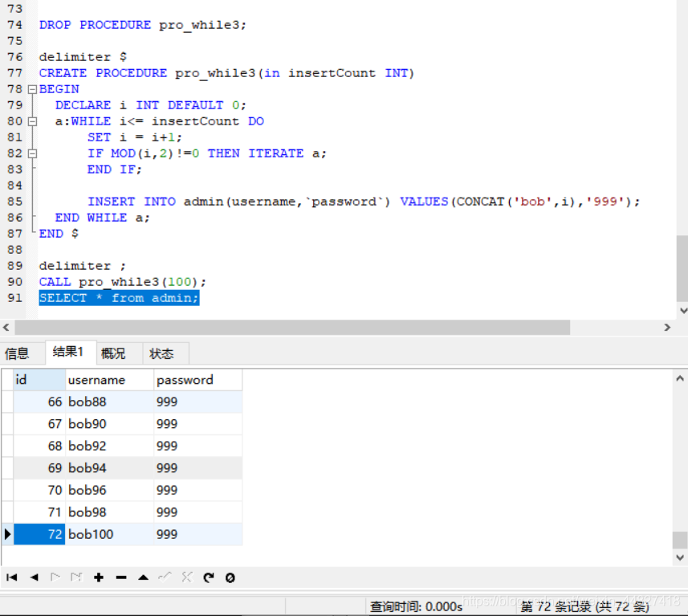Click the row indicator arrow for row 72
The height and width of the screenshot is (616, 688).
(7, 534)
